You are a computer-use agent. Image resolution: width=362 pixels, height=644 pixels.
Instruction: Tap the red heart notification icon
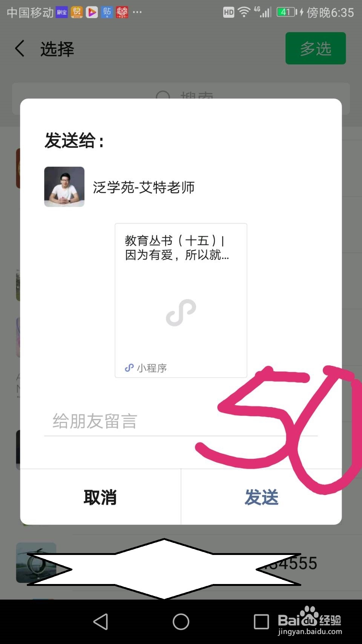point(122,12)
